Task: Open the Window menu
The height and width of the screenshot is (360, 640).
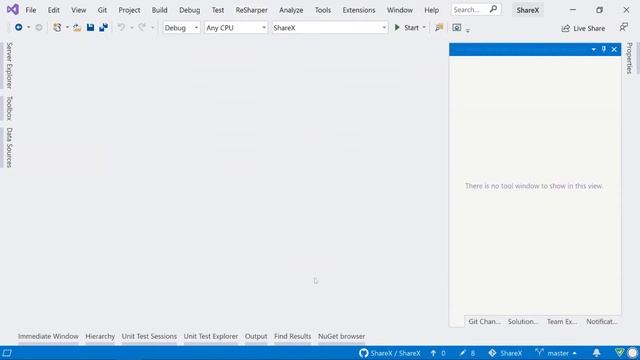Action: point(400,10)
